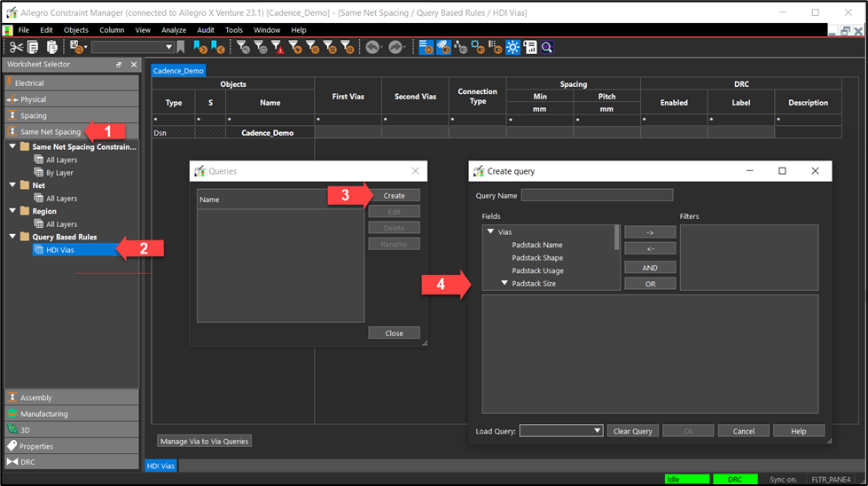Open the File menu
868x486 pixels.
pos(24,30)
